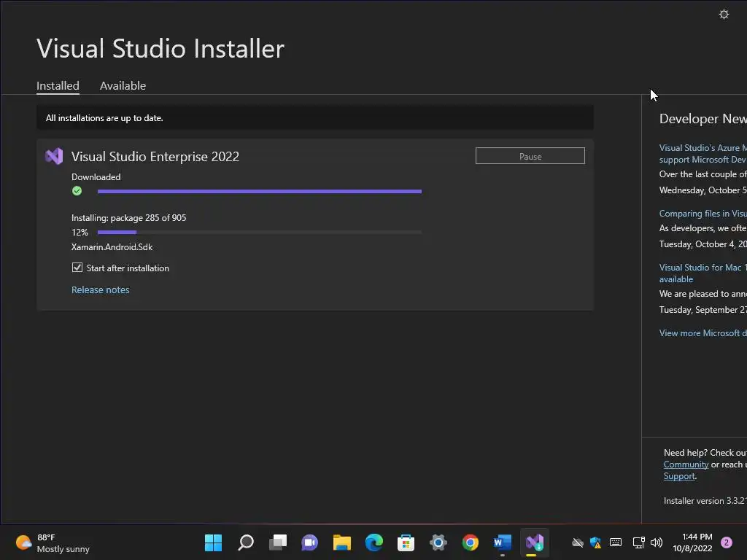This screenshot has width=747, height=560.
Task: Click the All installations are up to date banner
Action: (x=315, y=117)
